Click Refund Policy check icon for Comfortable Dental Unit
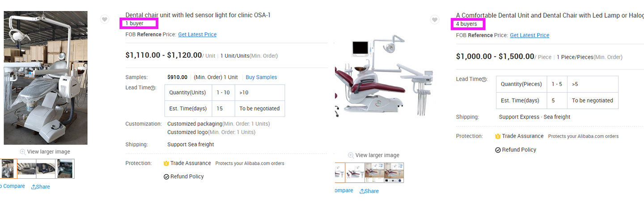 tap(498, 150)
